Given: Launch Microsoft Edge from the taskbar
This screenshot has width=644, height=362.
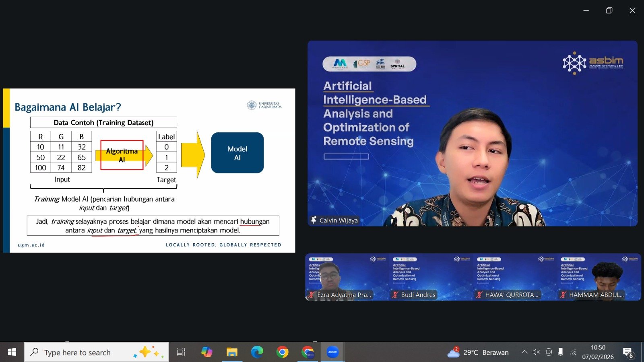Looking at the screenshot, I should pyautogui.click(x=257, y=352).
